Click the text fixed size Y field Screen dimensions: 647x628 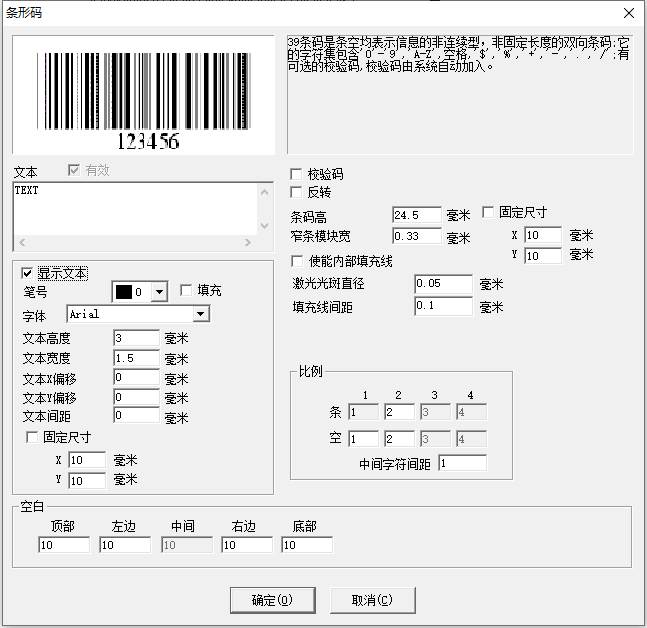[x=87, y=481]
